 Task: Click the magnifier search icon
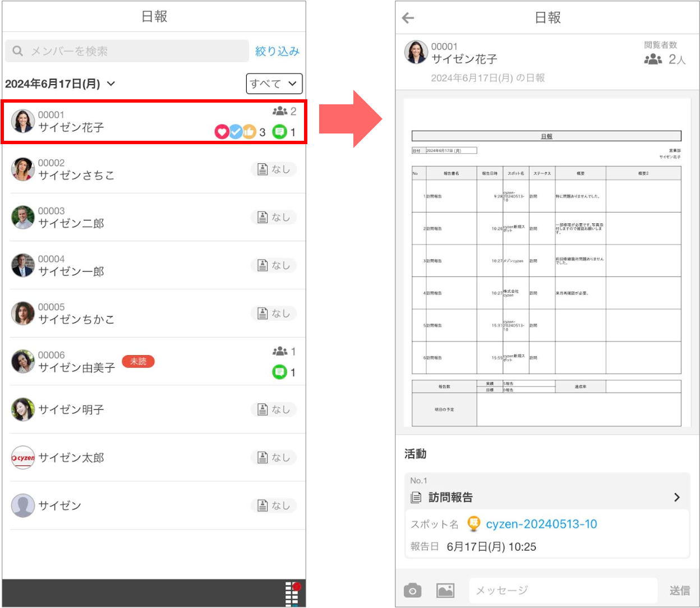18,51
